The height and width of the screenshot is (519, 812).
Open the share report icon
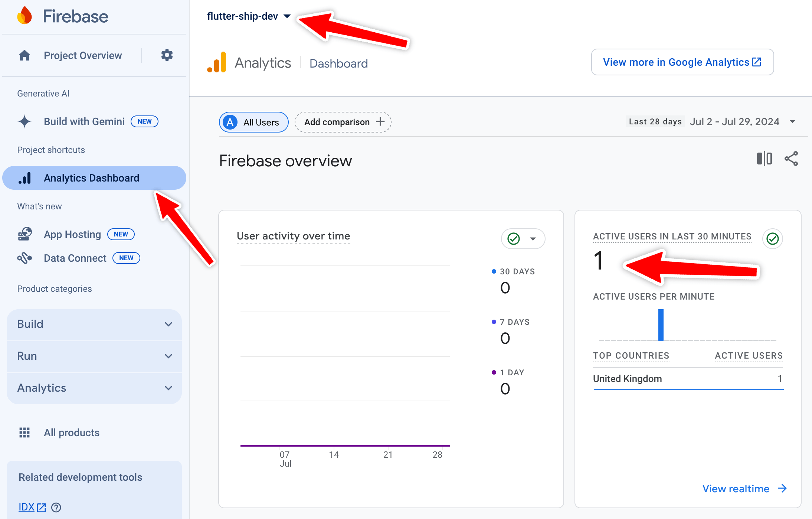pos(791,159)
